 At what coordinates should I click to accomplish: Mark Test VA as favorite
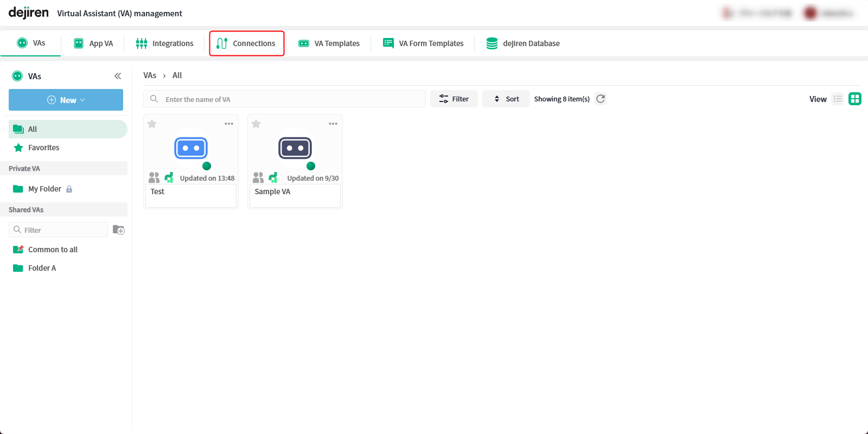click(x=152, y=124)
